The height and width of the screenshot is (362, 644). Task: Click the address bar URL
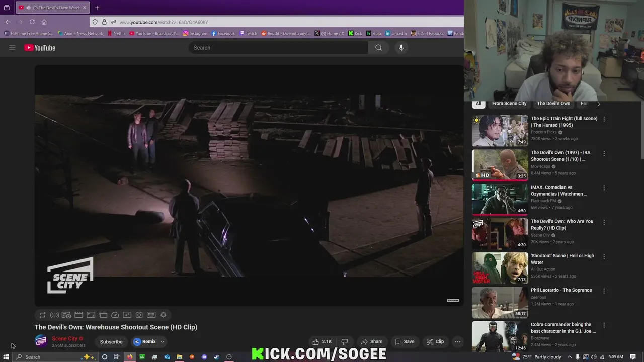(164, 22)
